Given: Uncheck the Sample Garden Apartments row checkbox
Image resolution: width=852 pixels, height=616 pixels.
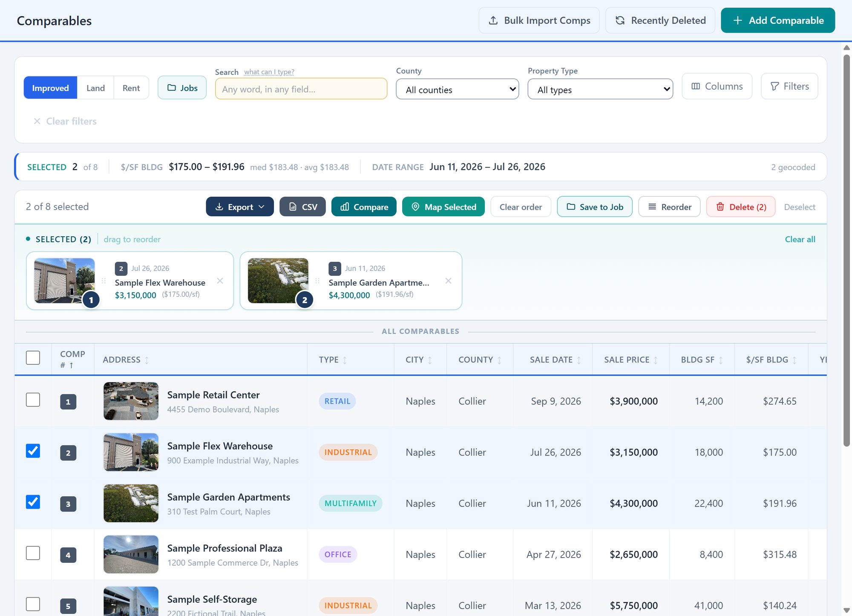Looking at the screenshot, I should [33, 502].
